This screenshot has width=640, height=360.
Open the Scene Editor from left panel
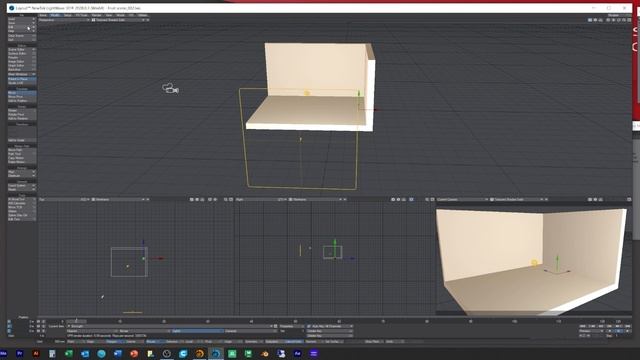coord(22,49)
